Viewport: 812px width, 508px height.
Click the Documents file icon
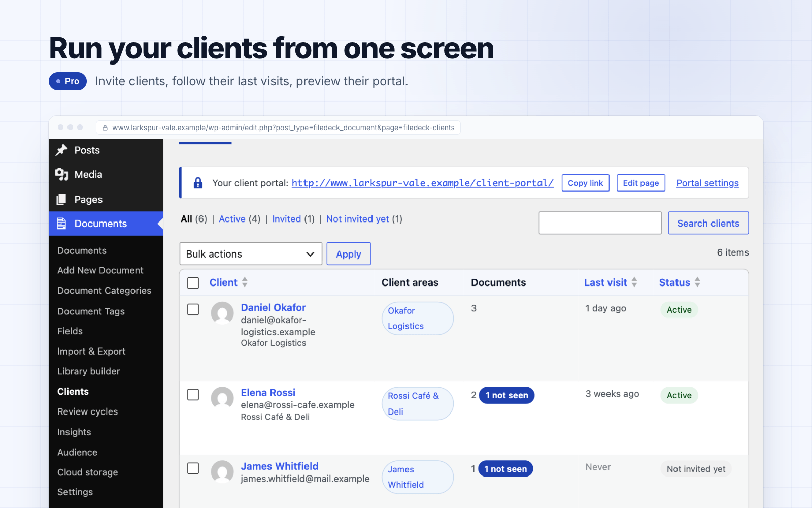point(61,224)
